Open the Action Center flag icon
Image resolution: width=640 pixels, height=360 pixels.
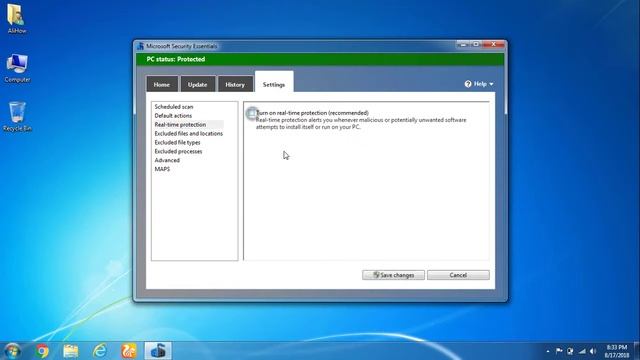point(559,351)
